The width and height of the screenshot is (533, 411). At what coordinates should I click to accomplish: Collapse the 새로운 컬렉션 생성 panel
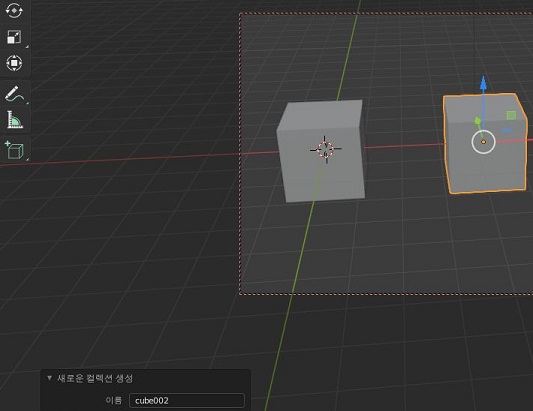(x=49, y=378)
